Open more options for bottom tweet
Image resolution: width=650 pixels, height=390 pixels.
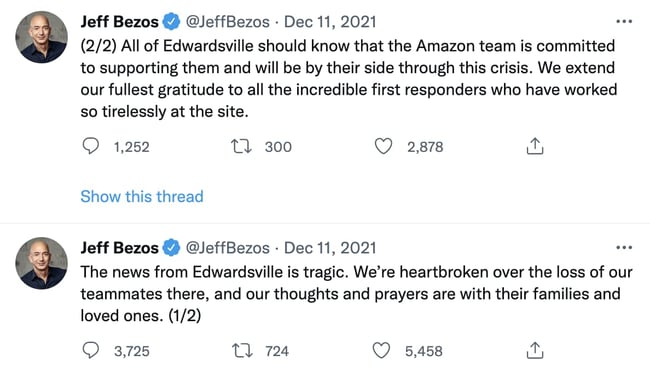tap(624, 248)
